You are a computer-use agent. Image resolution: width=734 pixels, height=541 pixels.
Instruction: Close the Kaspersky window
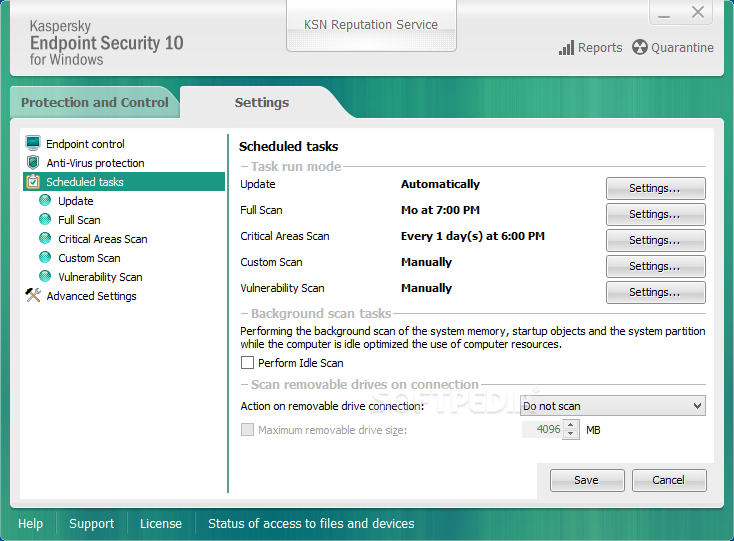697,12
